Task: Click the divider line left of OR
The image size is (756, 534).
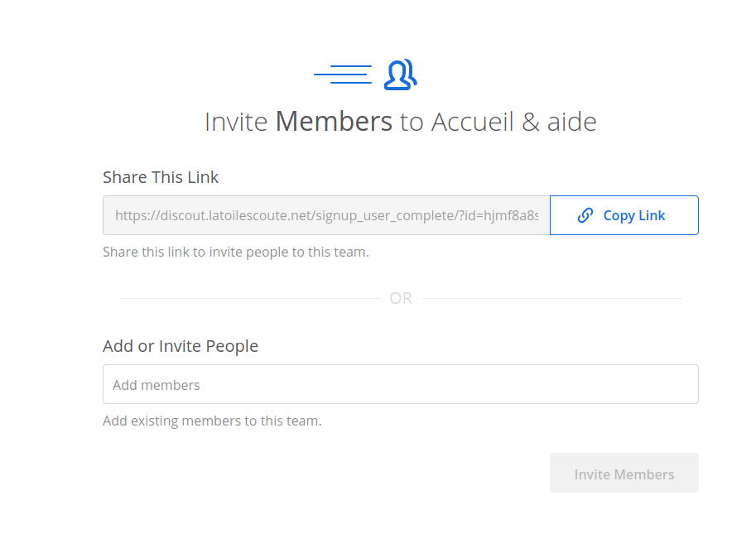Action: click(x=248, y=298)
